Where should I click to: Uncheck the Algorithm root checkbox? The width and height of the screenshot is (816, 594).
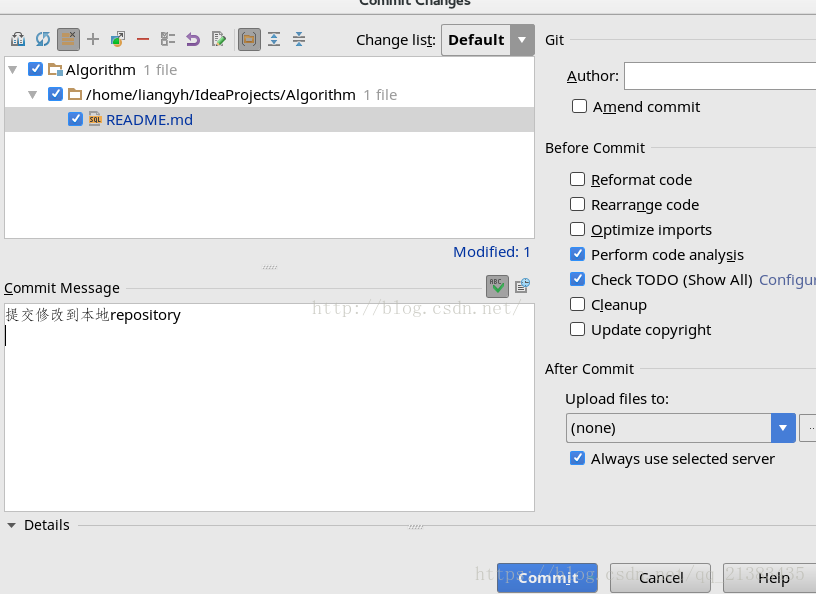(x=35, y=69)
